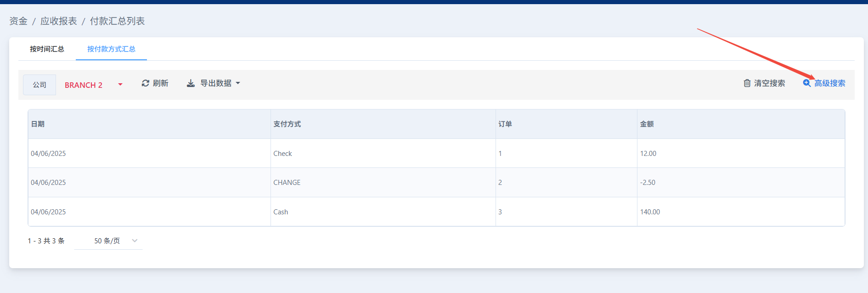Viewport: 868px width, 293px height.
Task: Click 资金 in the breadcrumb
Action: [18, 21]
